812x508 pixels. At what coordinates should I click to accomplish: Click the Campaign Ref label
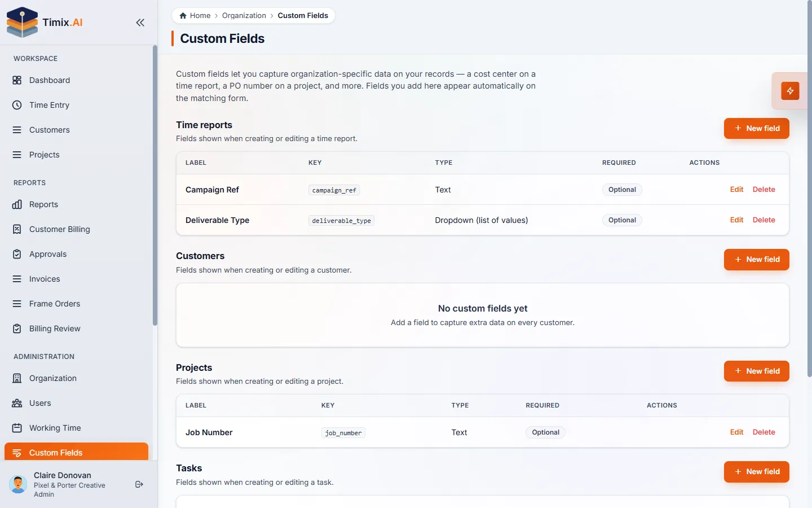212,190
